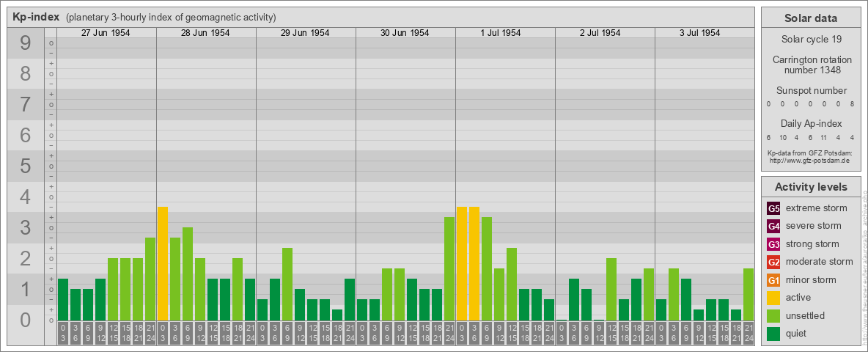Screen dimensions: 868x352
Task: Click the large 7 on Kp scale
Action: pyautogui.click(x=26, y=104)
